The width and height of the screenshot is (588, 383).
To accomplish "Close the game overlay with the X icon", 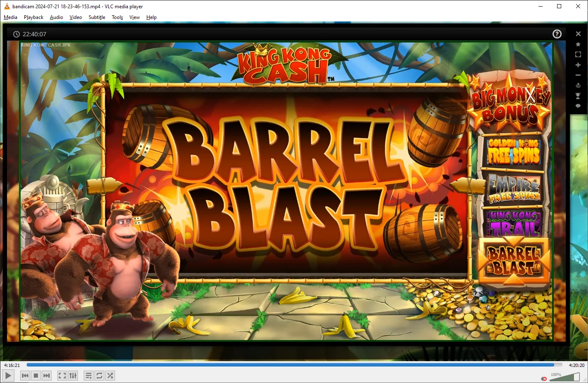I will 578,34.
